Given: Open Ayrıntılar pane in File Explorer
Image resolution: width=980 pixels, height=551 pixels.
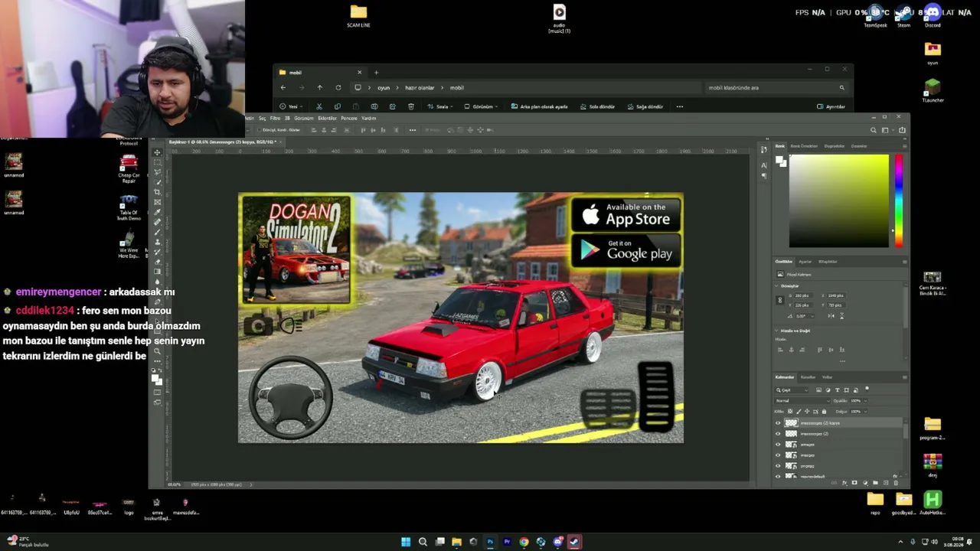Looking at the screenshot, I should pyautogui.click(x=831, y=106).
